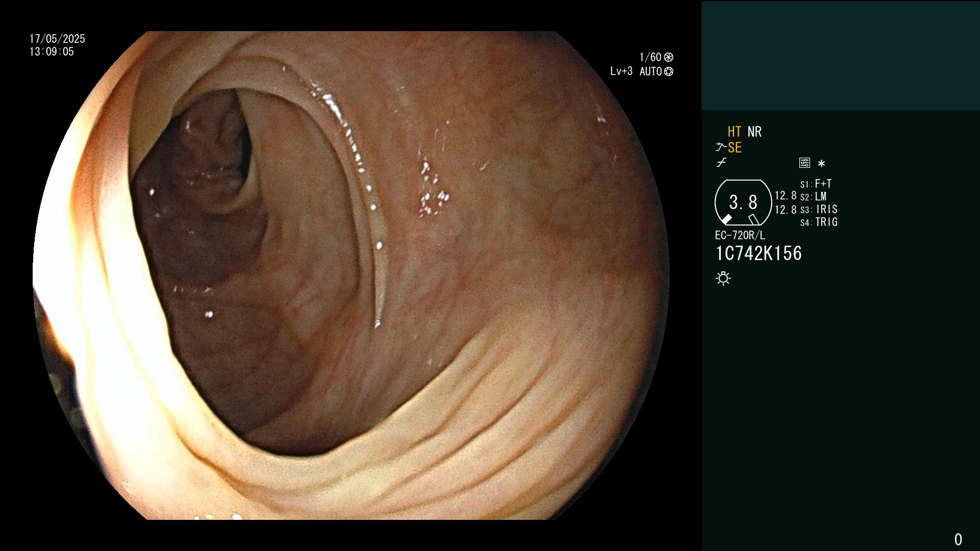Click the empty patient info panel at top right
The image size is (980, 551).
pyautogui.click(x=841, y=56)
